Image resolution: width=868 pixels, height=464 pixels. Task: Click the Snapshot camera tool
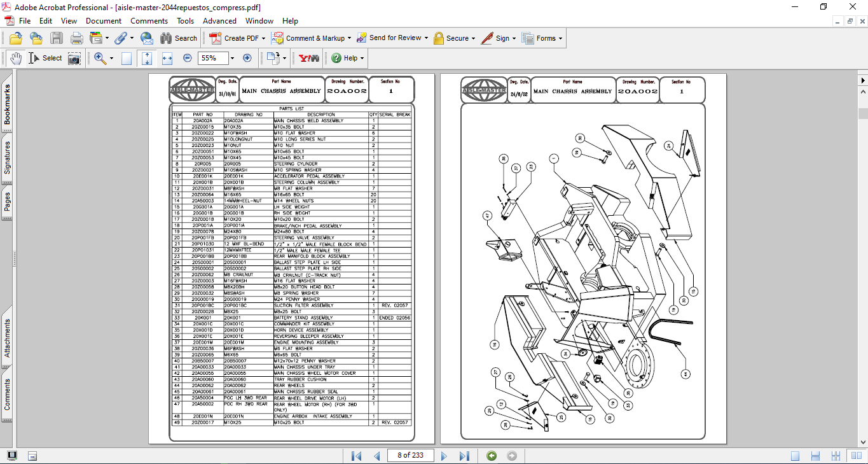[74, 58]
